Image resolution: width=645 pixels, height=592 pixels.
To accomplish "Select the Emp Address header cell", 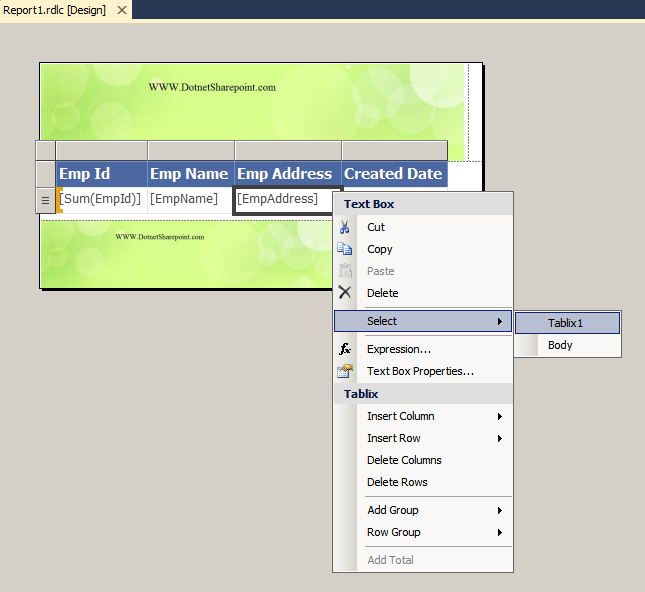I will tap(288, 174).
